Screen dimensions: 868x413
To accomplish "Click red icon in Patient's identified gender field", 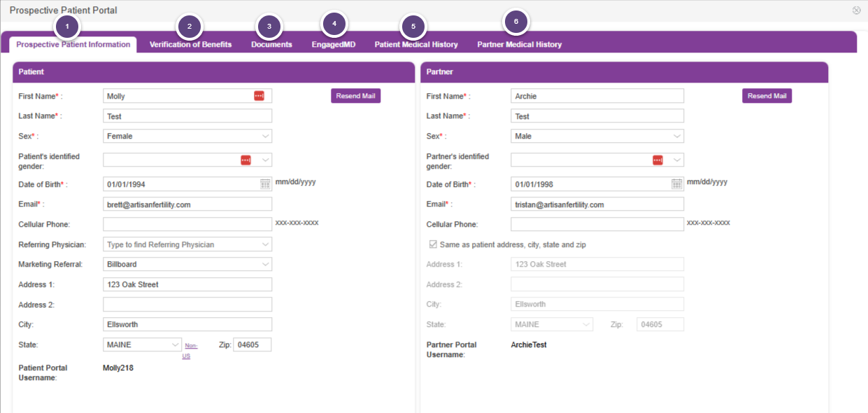I will [x=246, y=160].
